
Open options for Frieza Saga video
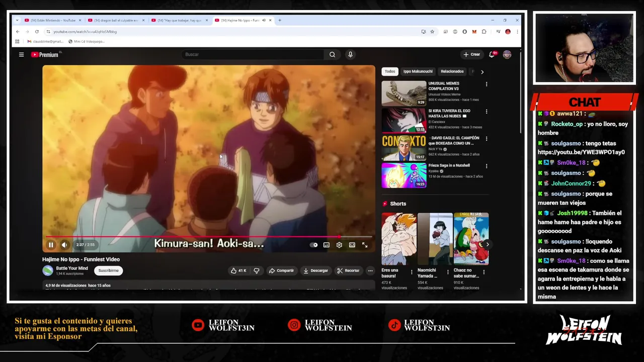(x=486, y=166)
